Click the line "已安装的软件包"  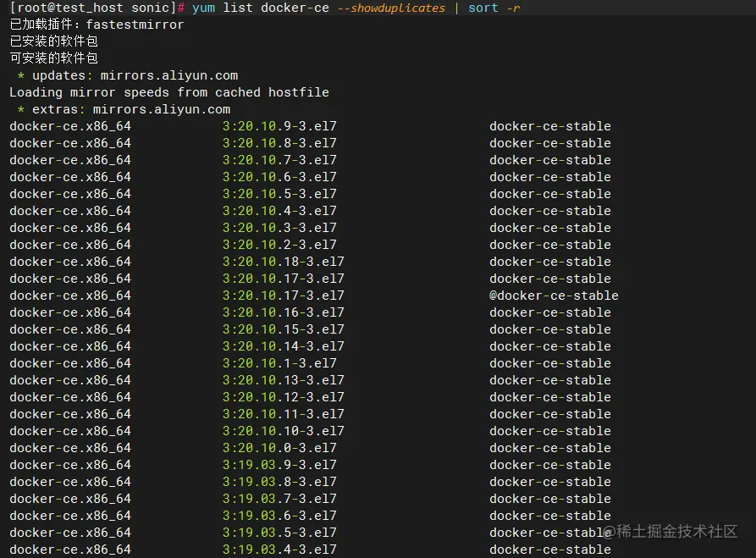(54, 41)
